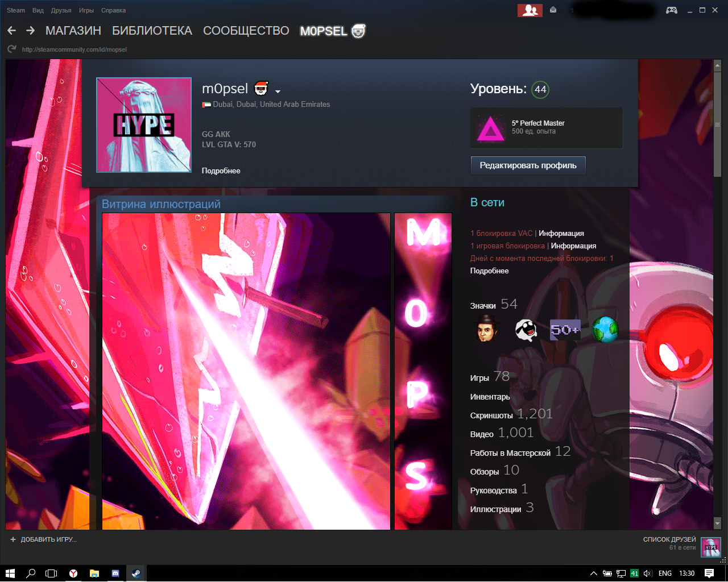Click the page vertical scrollbar thumb
728x582 pixels.
[x=717, y=125]
